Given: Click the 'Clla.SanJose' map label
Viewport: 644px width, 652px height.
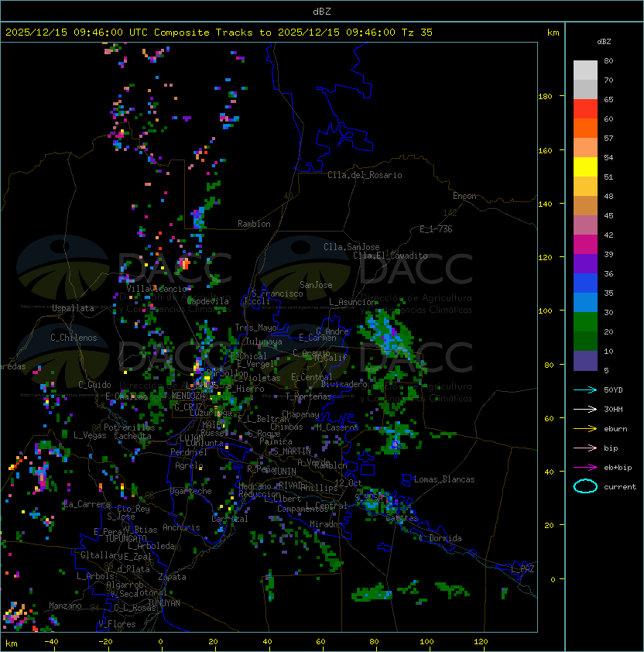Looking at the screenshot, I should pyautogui.click(x=351, y=247).
